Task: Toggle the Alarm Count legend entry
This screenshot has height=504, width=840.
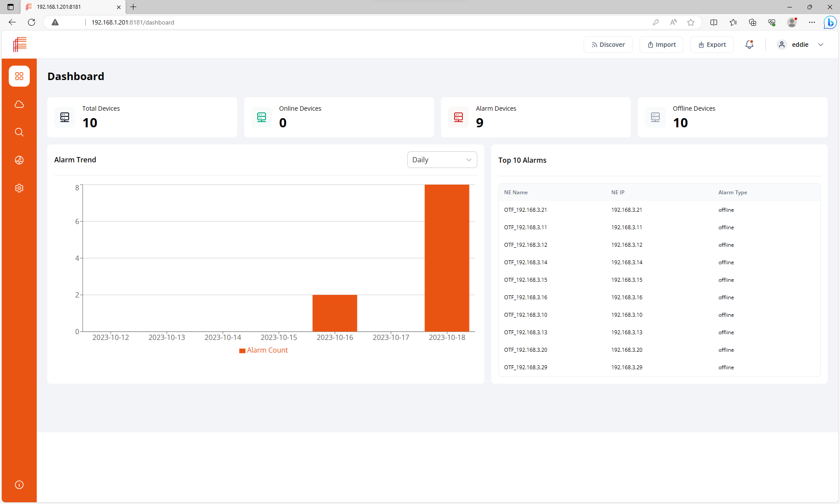Action: pos(263,350)
